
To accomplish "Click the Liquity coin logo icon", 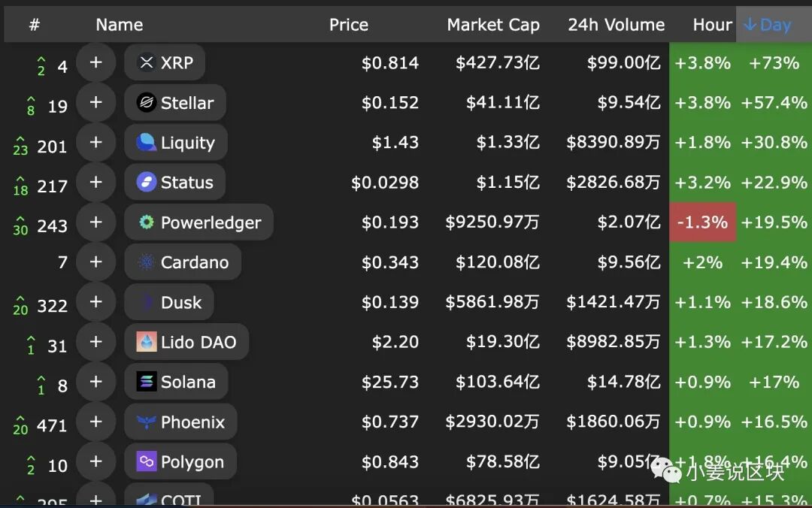I will point(147,143).
